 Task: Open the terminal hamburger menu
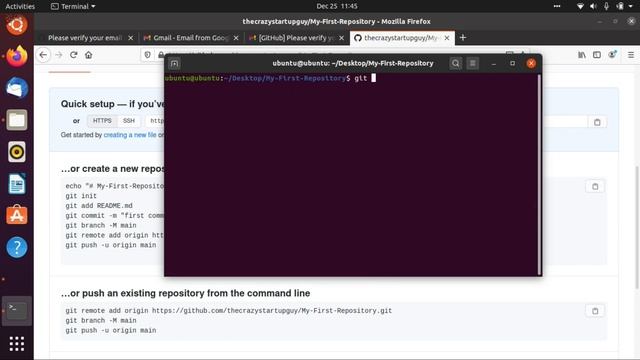click(473, 63)
